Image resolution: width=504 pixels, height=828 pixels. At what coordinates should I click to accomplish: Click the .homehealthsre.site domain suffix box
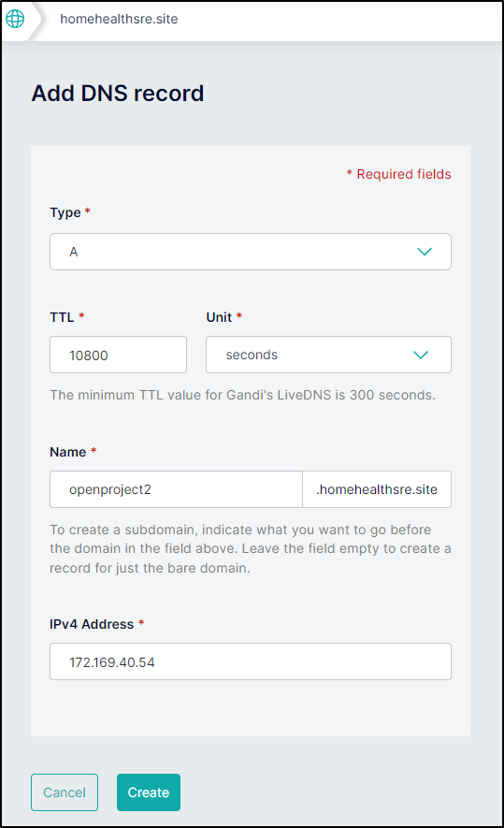tap(377, 489)
